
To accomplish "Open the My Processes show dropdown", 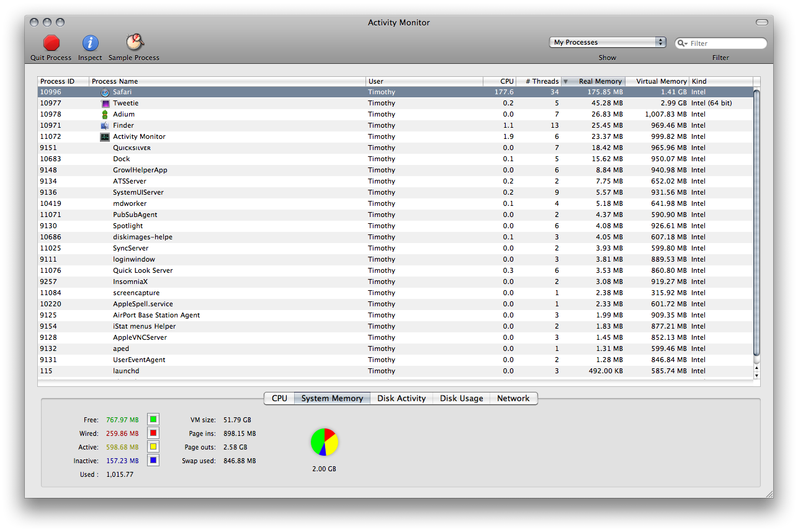I will [607, 42].
